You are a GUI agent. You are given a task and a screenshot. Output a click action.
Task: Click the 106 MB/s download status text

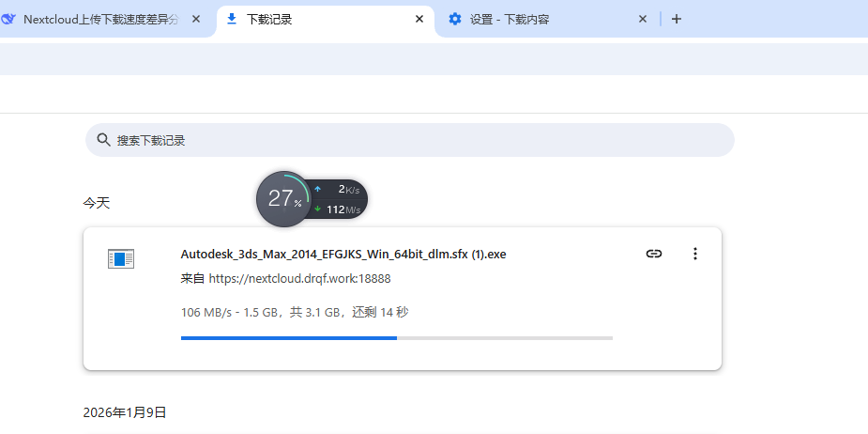295,313
